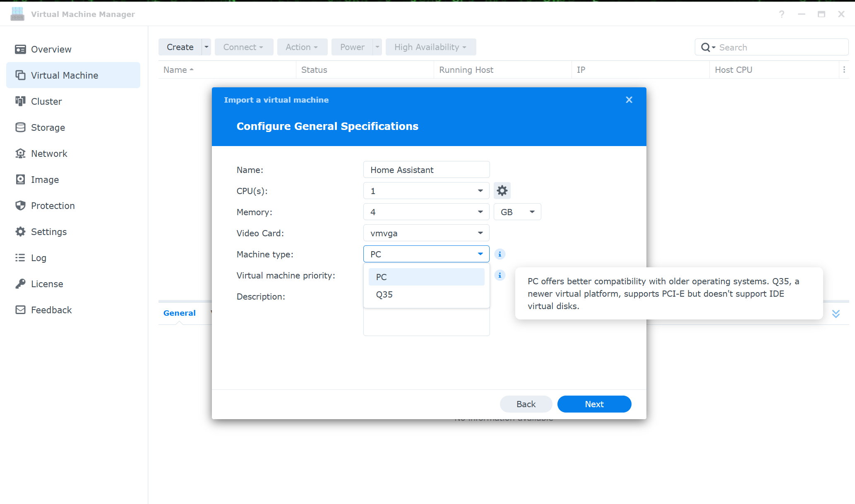855x504 pixels.
Task: Open the Storage sidebar icon
Action: point(20,127)
